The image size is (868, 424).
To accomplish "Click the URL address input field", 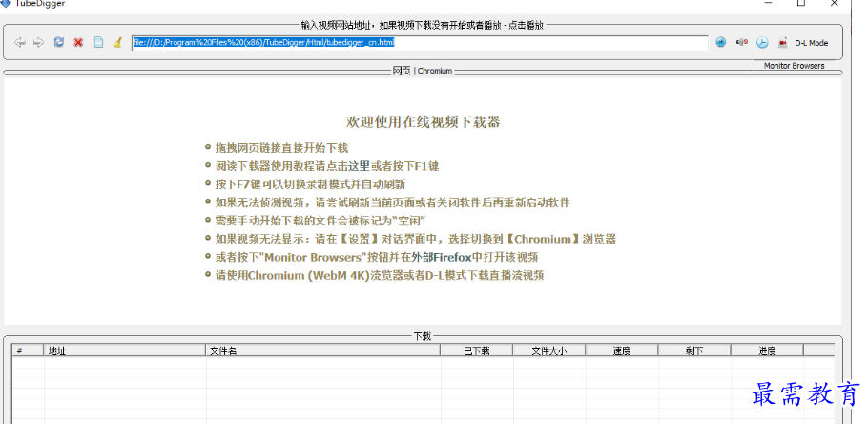I will (420, 43).
